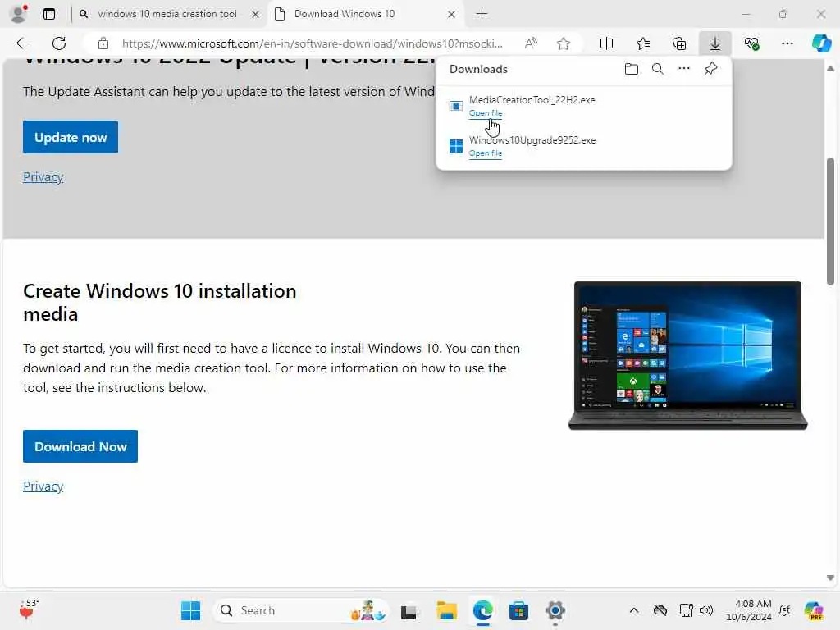Open Edge profile avatar icon
The image size is (840, 630).
click(x=19, y=14)
